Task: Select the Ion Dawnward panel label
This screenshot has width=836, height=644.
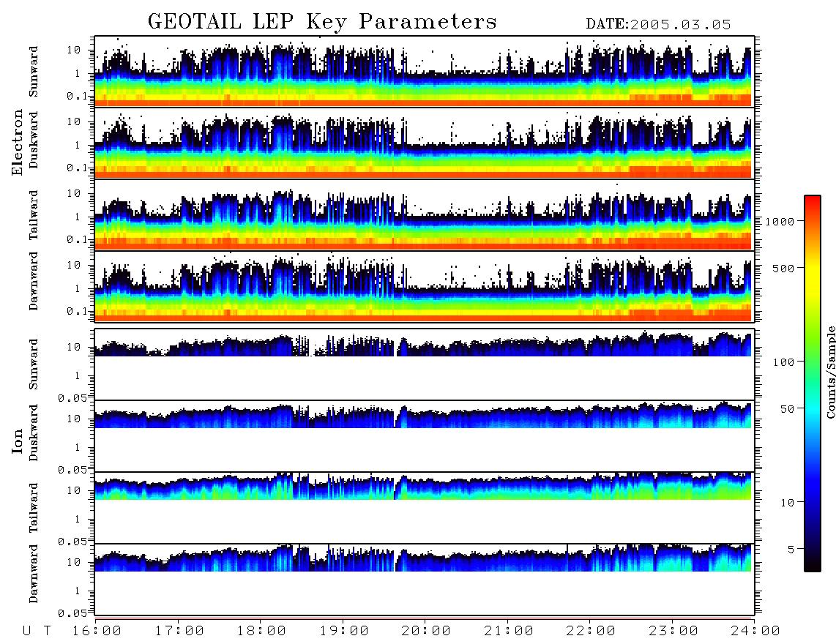Action: coord(34,574)
